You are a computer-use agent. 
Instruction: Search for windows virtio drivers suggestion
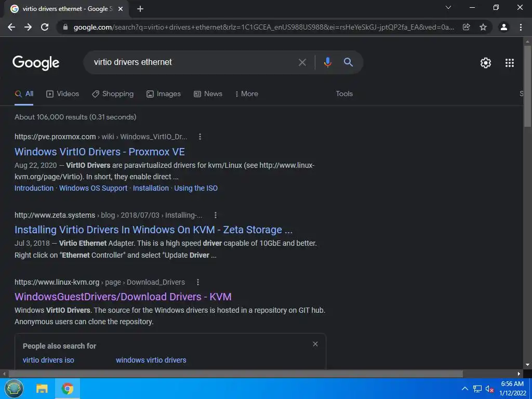click(x=151, y=360)
